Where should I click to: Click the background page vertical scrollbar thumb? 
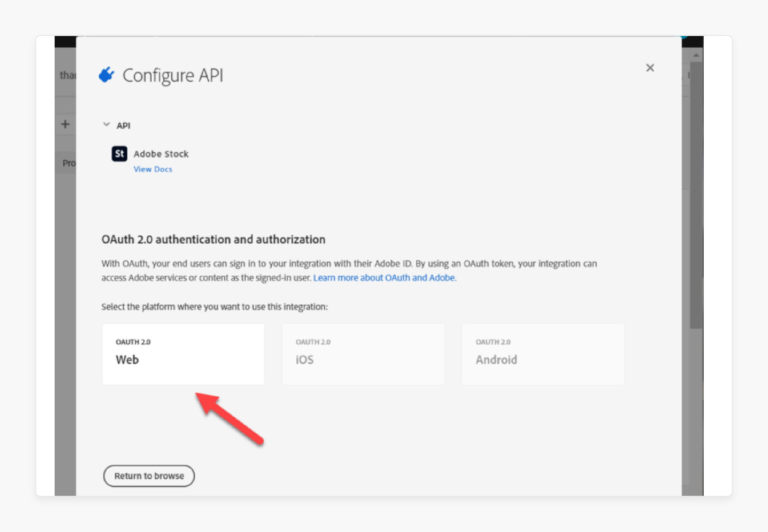point(696,195)
